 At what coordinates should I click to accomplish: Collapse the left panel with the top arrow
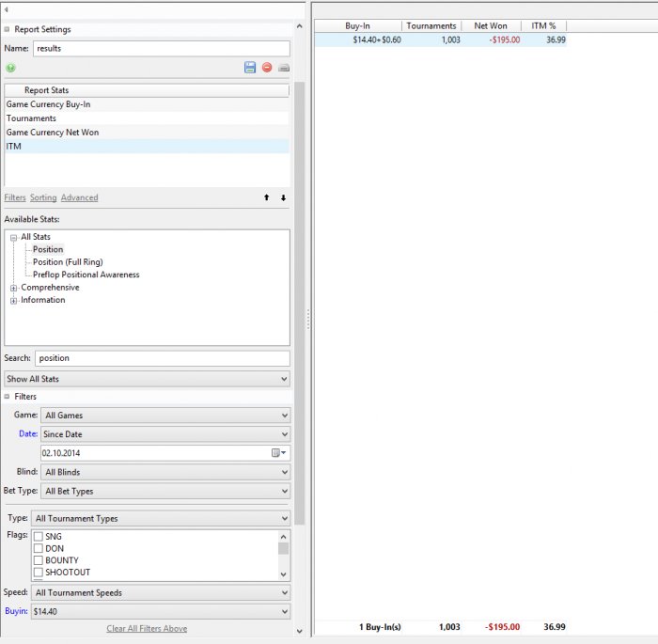pos(8,10)
